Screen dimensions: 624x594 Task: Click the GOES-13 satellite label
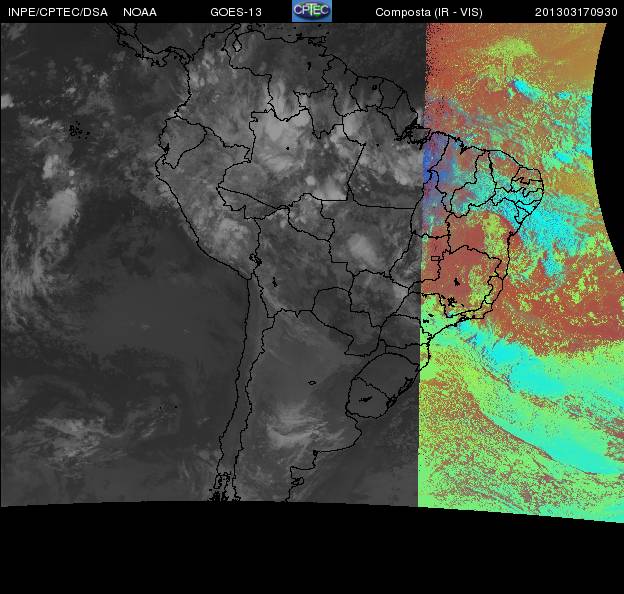236,12
